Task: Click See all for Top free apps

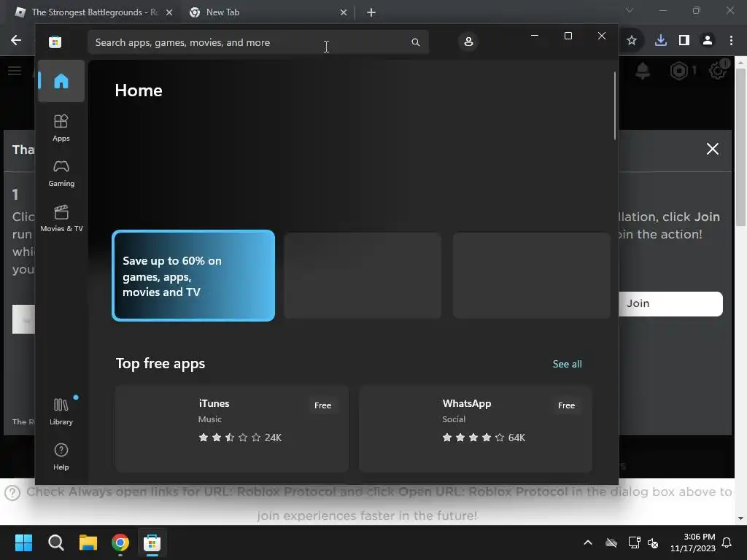Action: (x=567, y=364)
